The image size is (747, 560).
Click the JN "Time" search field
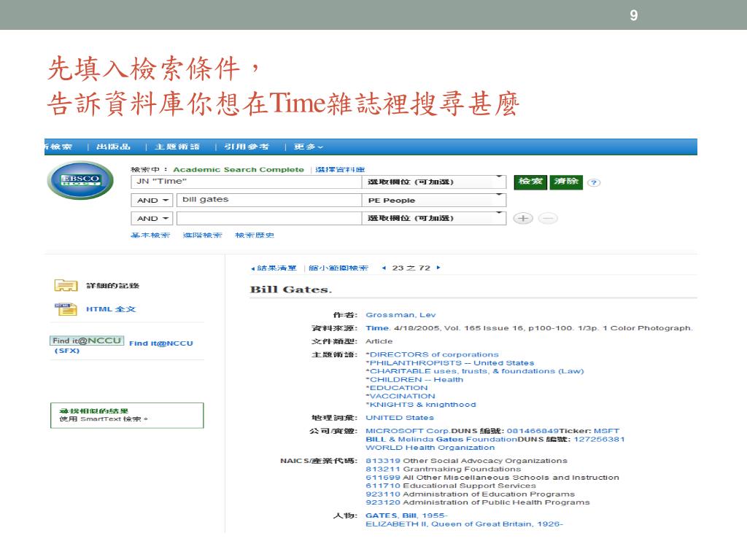247,182
